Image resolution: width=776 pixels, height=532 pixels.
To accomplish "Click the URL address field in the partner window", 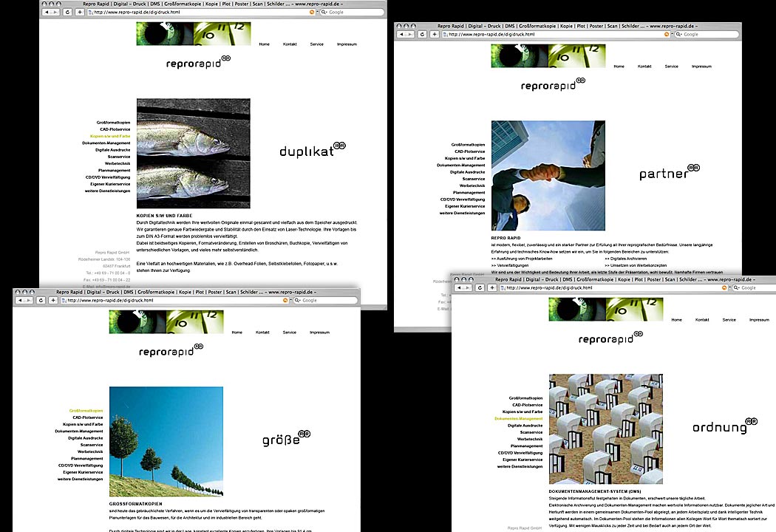I will point(554,35).
